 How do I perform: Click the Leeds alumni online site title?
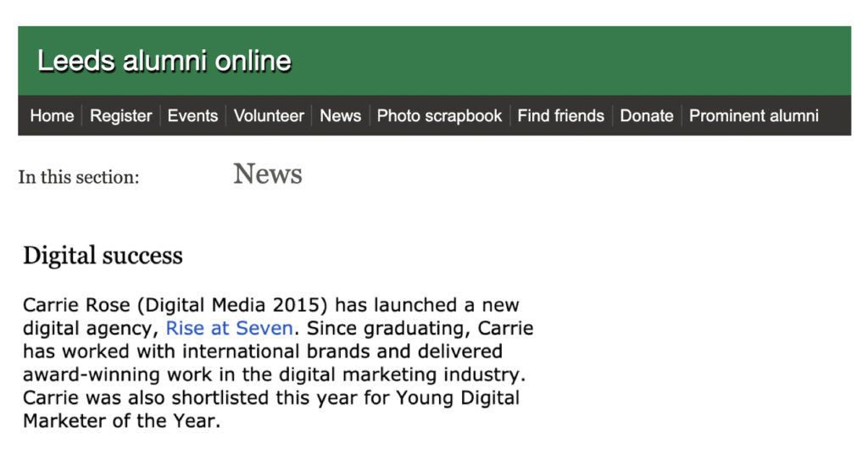[164, 61]
